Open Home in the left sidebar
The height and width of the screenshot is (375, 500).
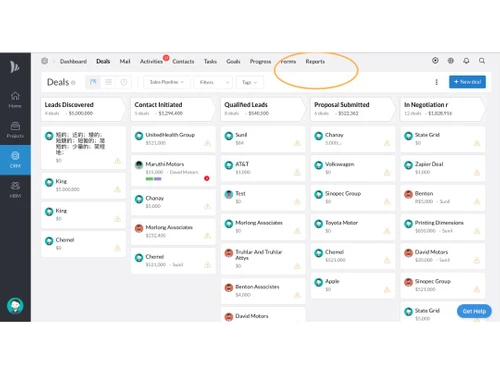click(15, 100)
